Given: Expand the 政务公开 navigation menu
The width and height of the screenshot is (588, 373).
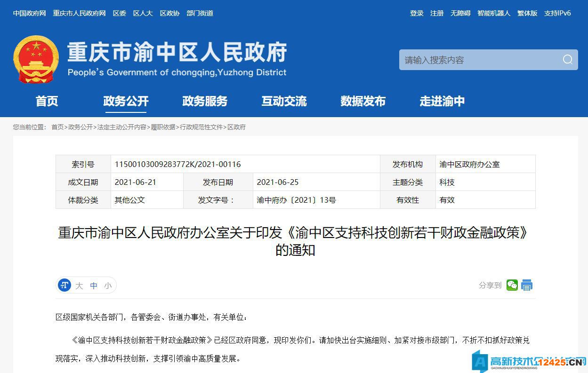Looking at the screenshot, I should 125,101.
